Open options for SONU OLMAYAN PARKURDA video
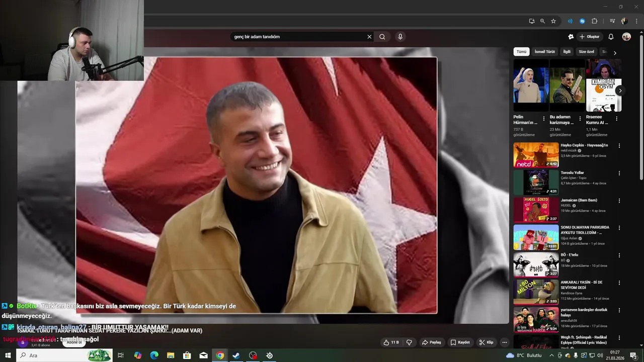The height and width of the screenshot is (362, 644). coord(619,228)
